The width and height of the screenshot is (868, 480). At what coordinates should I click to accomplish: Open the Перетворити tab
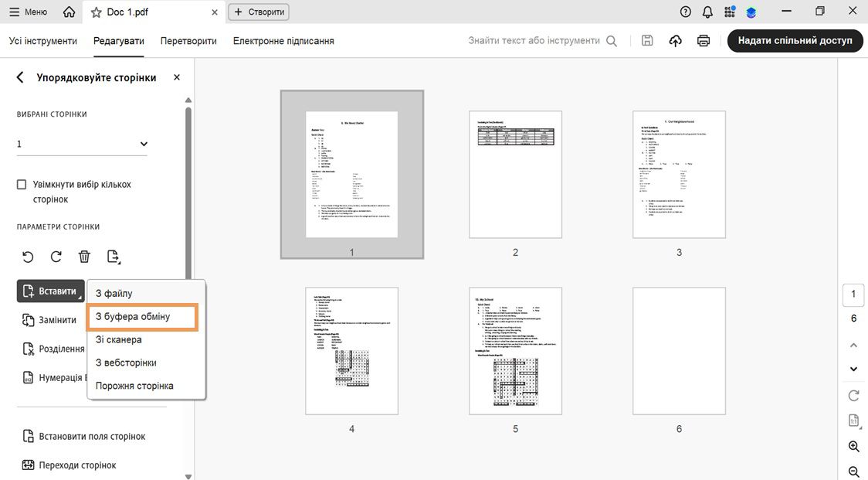[x=188, y=41]
